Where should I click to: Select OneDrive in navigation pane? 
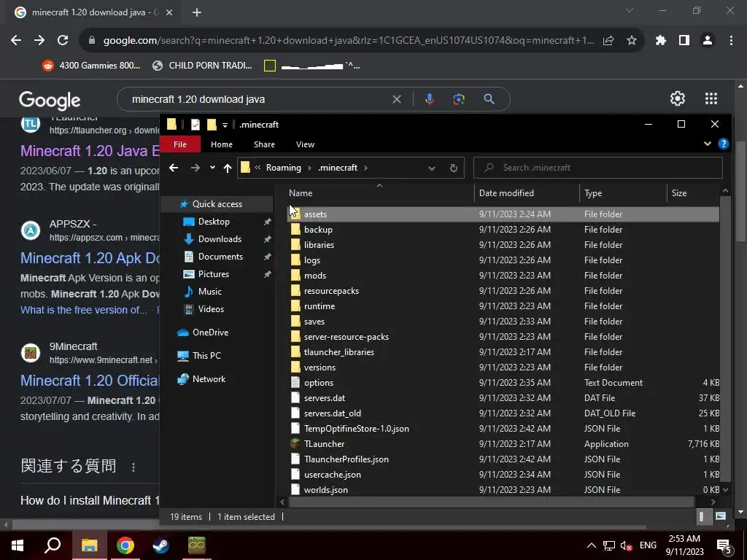click(x=210, y=332)
